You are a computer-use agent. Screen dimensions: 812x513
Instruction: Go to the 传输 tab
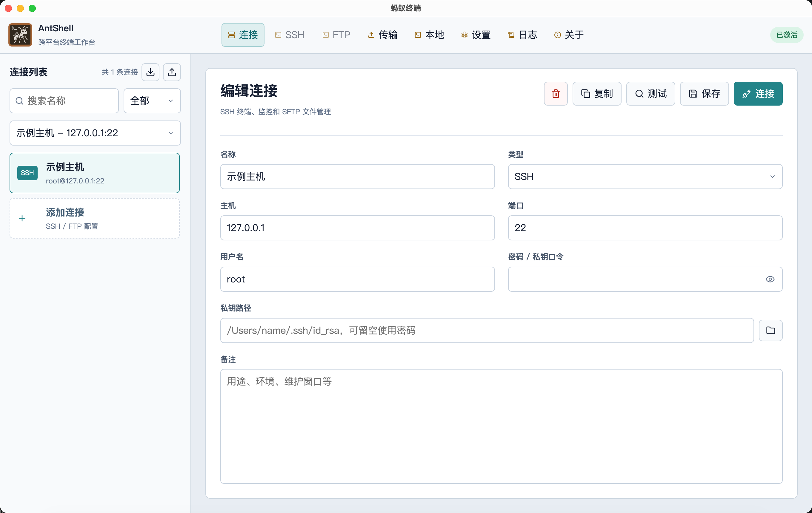pos(383,35)
